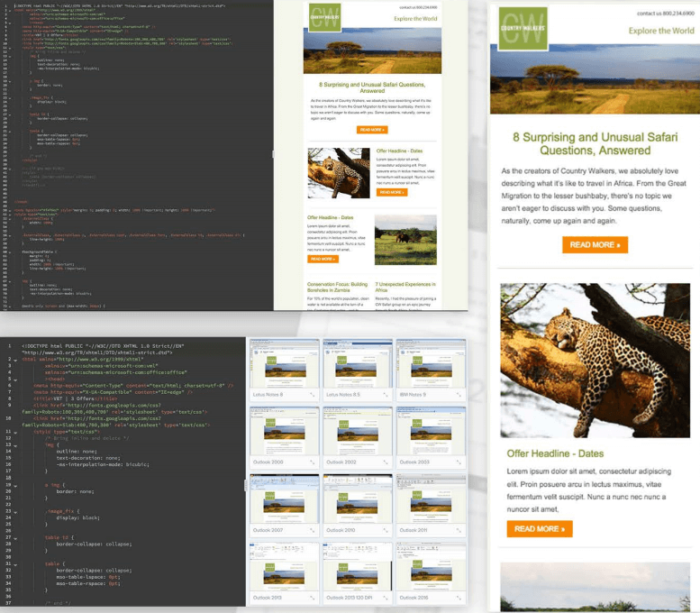
Task: Click the divider handle between lower code and thumbnails
Action: click(x=245, y=485)
